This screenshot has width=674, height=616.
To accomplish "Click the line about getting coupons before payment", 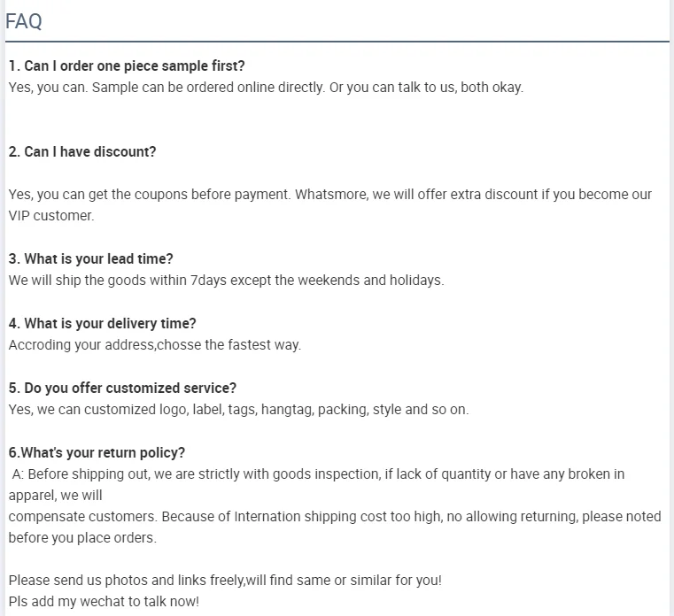I will pyautogui.click(x=329, y=195).
